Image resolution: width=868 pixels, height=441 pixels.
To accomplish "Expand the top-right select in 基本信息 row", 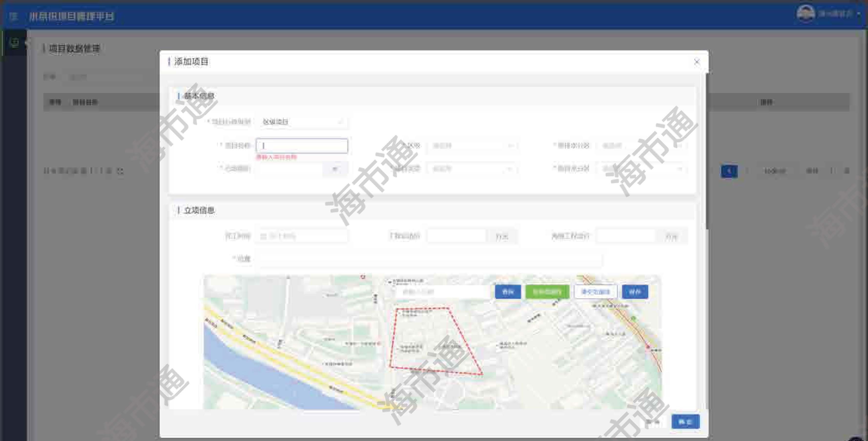I will point(642,146).
